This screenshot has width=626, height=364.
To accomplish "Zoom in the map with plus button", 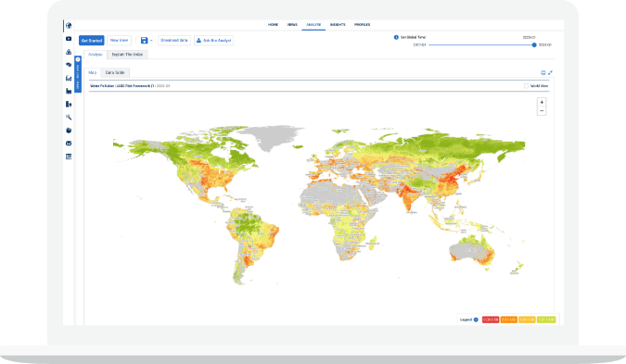I will tap(542, 103).
